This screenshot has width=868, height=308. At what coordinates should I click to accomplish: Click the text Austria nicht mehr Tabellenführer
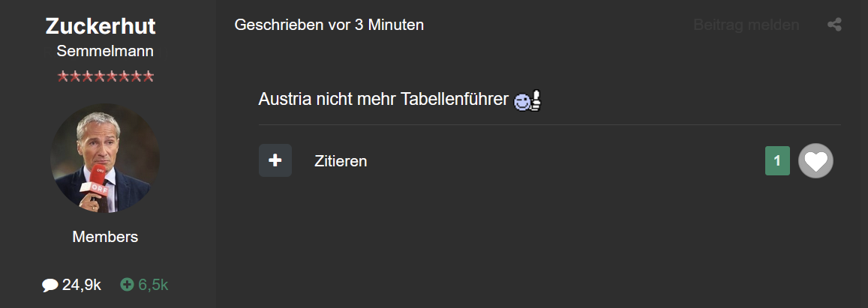383,100
